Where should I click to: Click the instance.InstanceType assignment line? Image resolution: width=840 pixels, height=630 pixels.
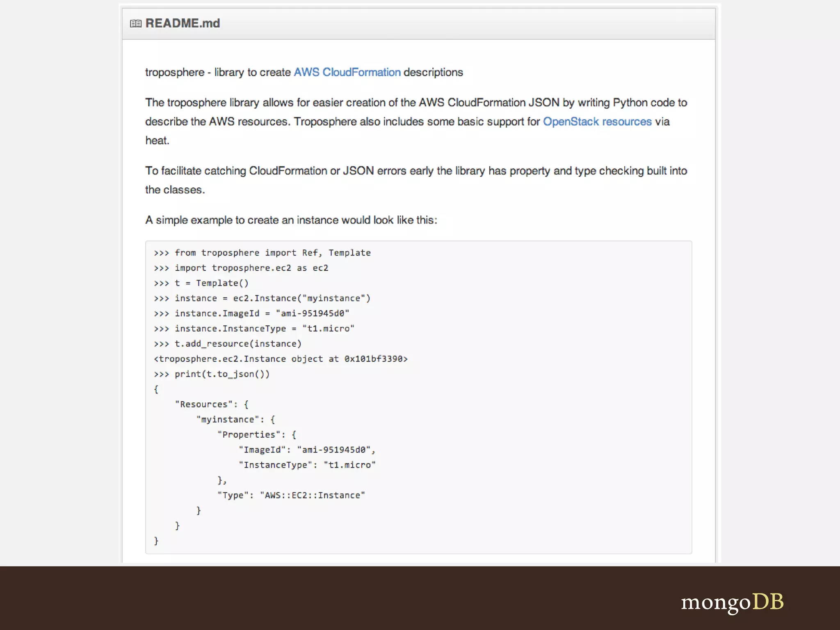[254, 329]
